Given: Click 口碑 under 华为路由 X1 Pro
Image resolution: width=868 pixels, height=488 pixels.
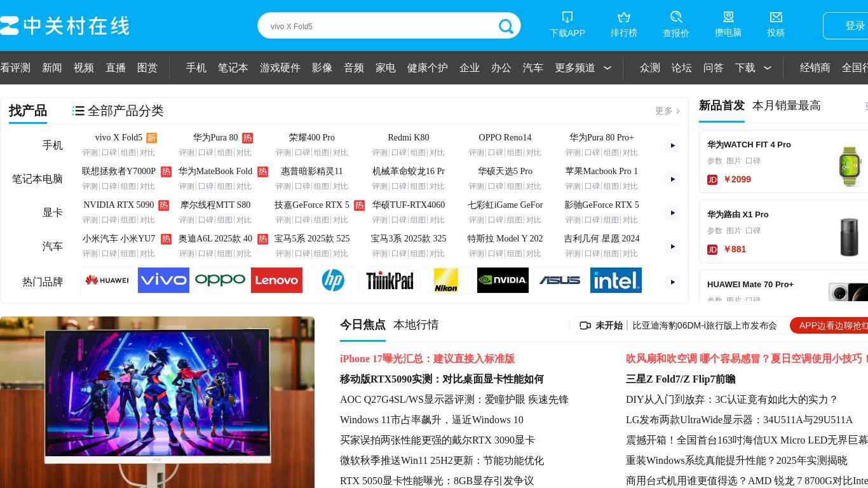Looking at the screenshot, I should 753,231.
